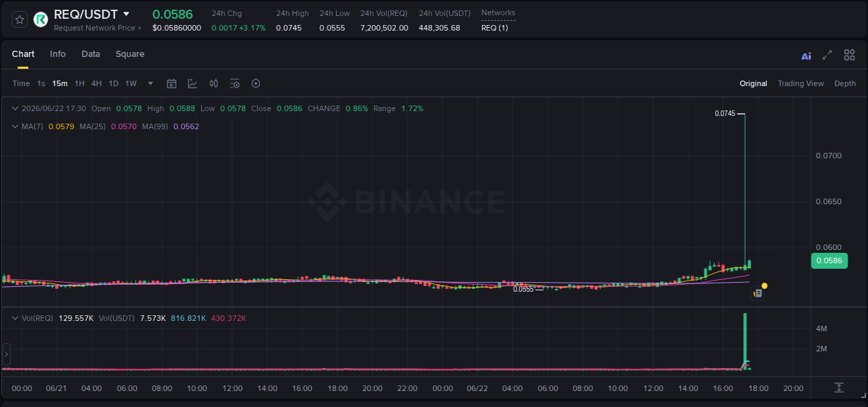
Task: Click the yellow event marker dot
Action: (765, 285)
